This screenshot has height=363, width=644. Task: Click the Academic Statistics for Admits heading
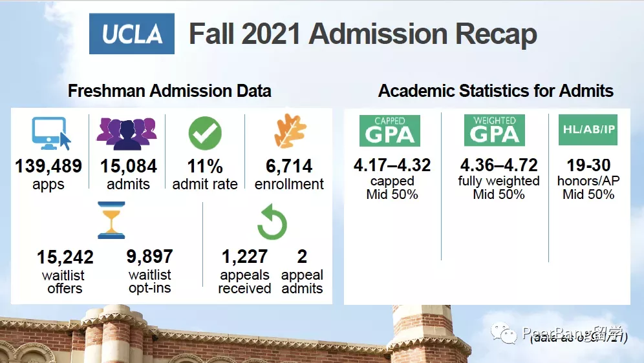[496, 90]
